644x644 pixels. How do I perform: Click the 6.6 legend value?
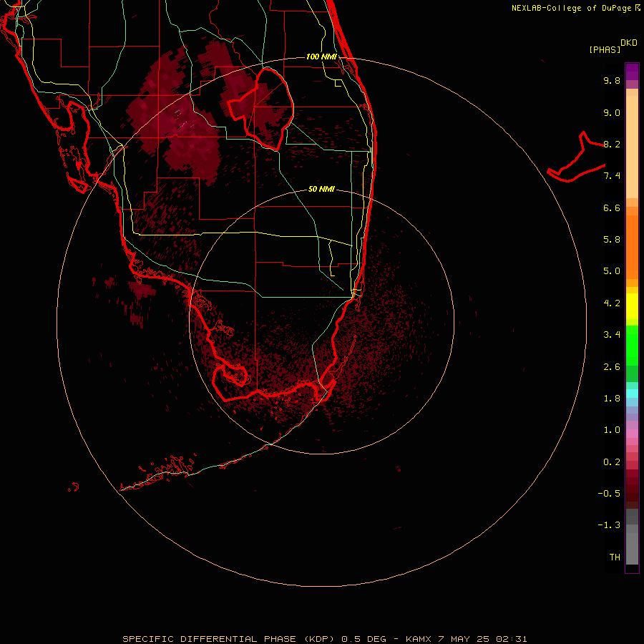click(612, 208)
